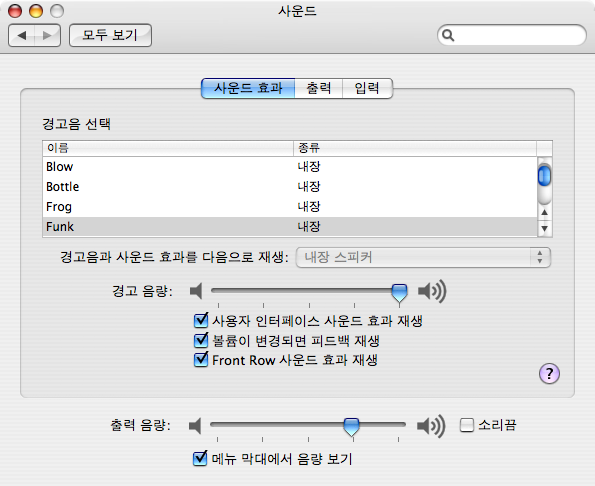Screen dimensions: 595x486
Task: Go forward with the right arrow button
Action: 47,35
